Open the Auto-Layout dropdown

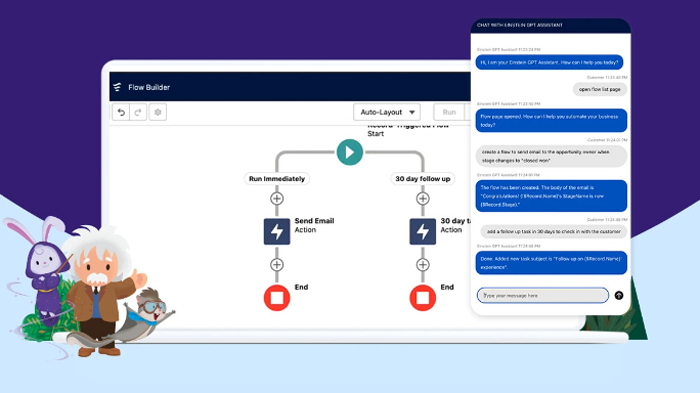click(387, 112)
